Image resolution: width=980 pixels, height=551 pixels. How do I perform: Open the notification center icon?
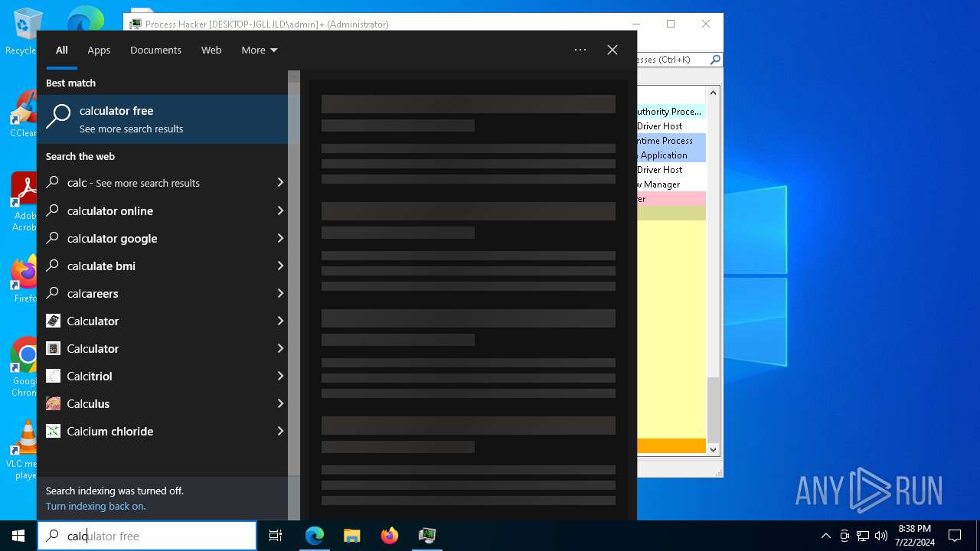955,536
